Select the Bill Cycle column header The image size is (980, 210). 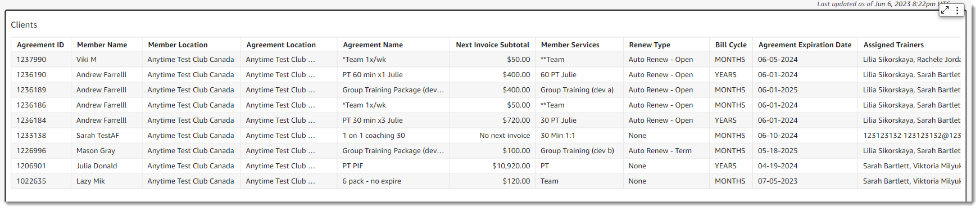[x=731, y=44]
